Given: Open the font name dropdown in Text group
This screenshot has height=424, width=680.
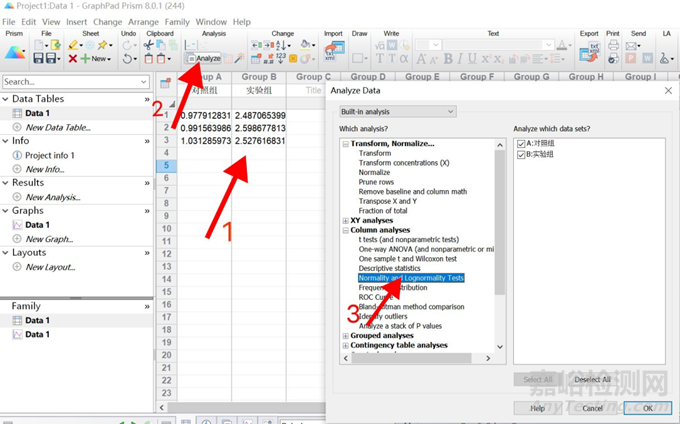Looking at the screenshot, I should [548, 45].
